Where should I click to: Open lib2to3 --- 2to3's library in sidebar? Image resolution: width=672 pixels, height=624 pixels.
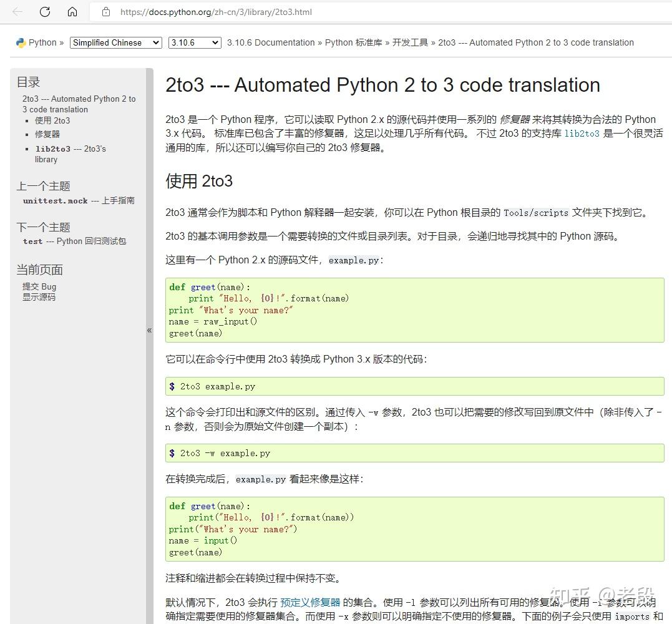coord(69,149)
